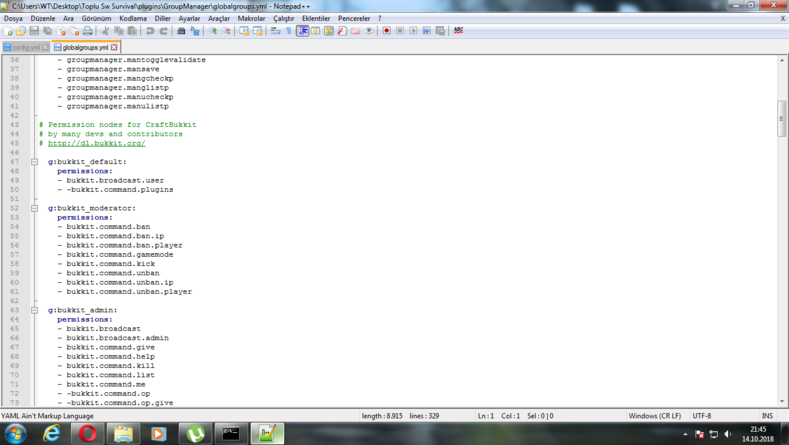
Task: Open the Makrolar menu
Action: 251,19
